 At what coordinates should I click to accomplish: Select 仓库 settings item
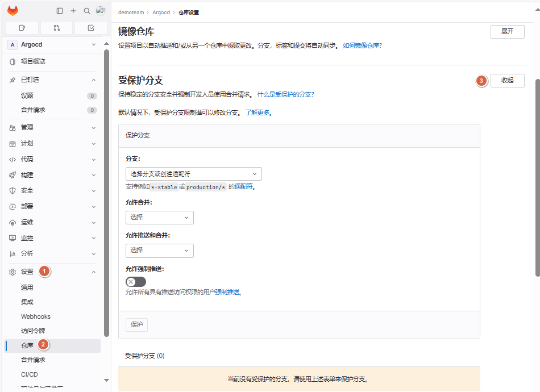53,345
